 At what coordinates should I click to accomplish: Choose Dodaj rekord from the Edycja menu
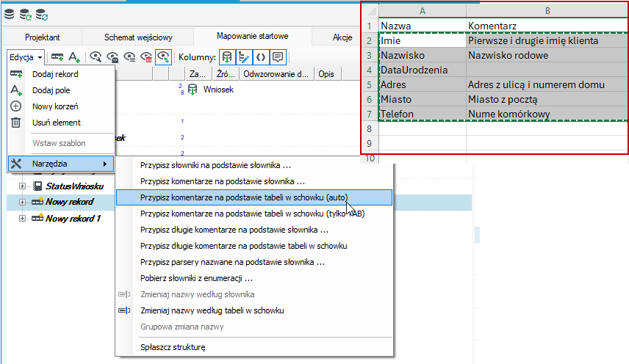point(61,74)
